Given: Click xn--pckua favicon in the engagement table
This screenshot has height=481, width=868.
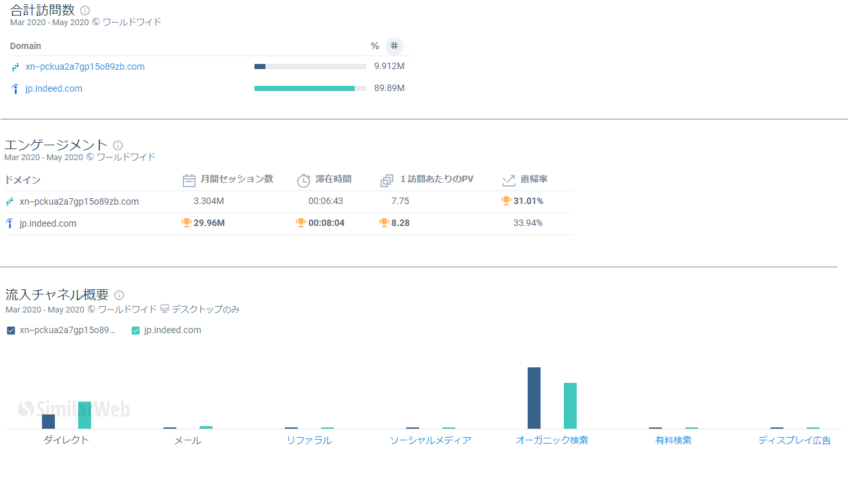Looking at the screenshot, I should coord(10,202).
